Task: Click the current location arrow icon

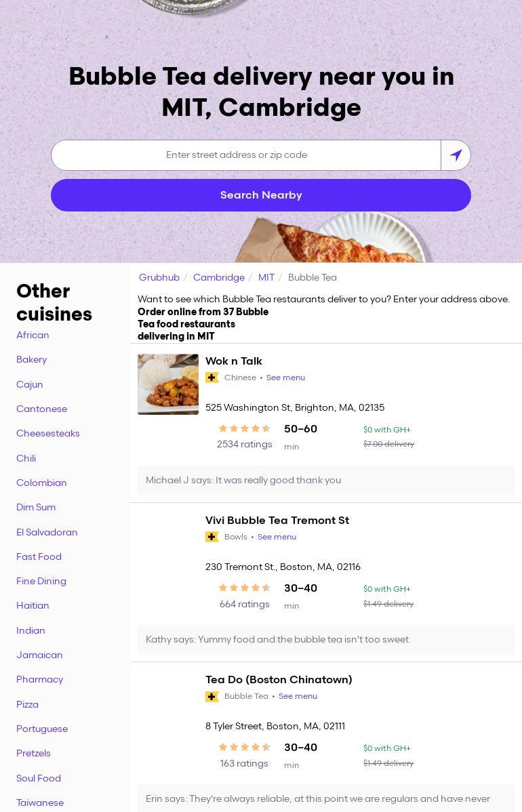Action: [456, 155]
